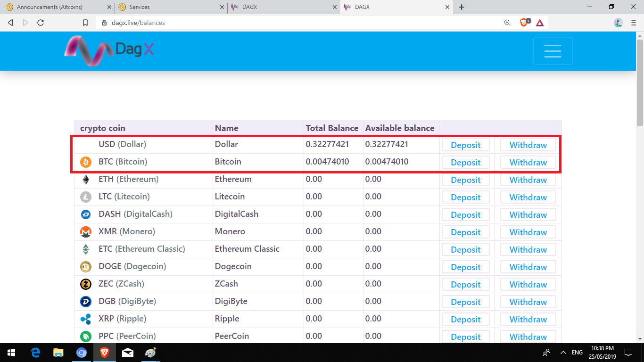
Task: Click the DagX logo in header
Action: pyautogui.click(x=109, y=51)
